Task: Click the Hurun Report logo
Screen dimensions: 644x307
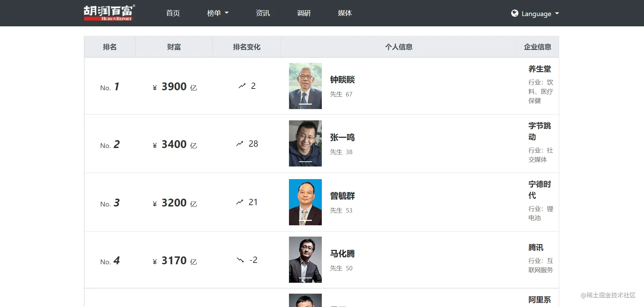Action: [x=110, y=13]
